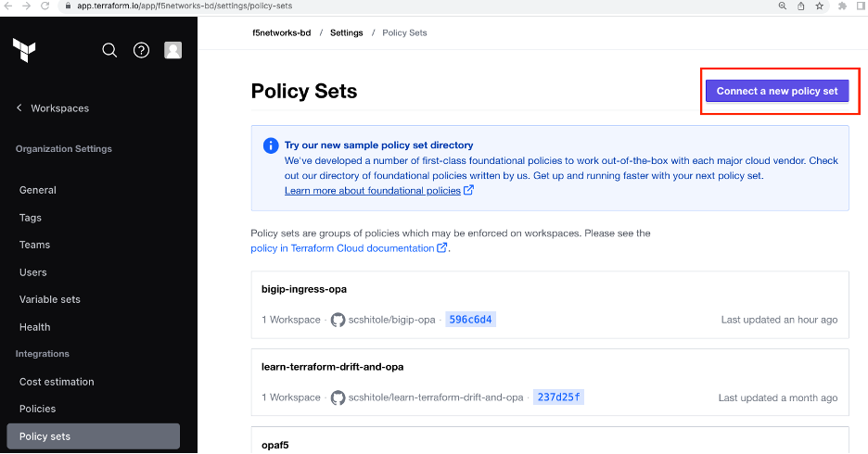Open Cost estimation integration

click(x=57, y=382)
